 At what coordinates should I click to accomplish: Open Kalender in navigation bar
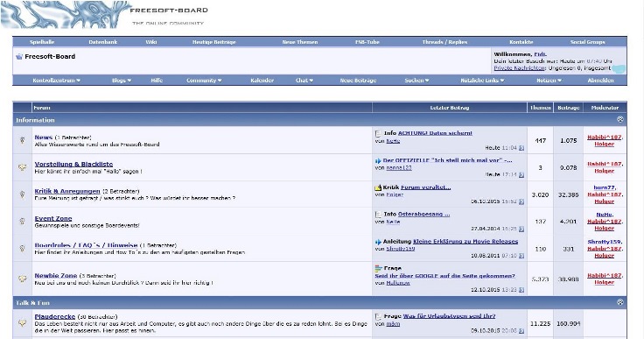[x=262, y=81]
